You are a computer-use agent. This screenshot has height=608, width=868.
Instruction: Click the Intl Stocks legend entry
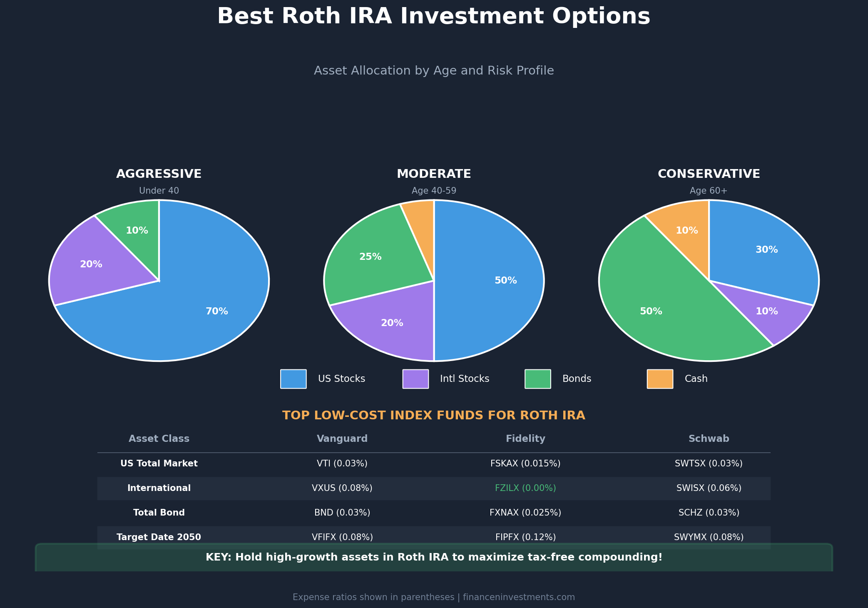tap(465, 379)
